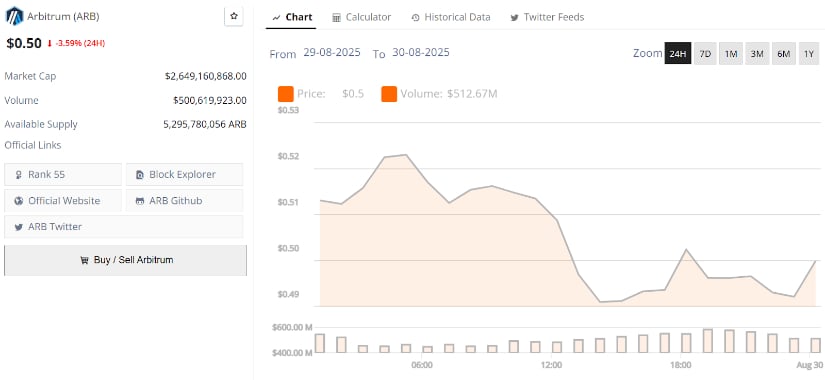Click the calculator icon in Calculator tab
Image resolution: width=825 pixels, height=380 pixels.
click(336, 18)
